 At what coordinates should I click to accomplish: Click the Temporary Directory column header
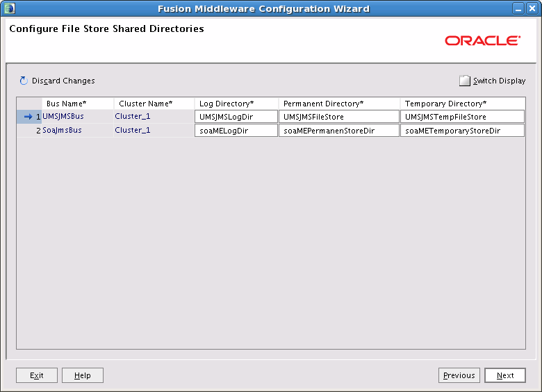(463, 104)
